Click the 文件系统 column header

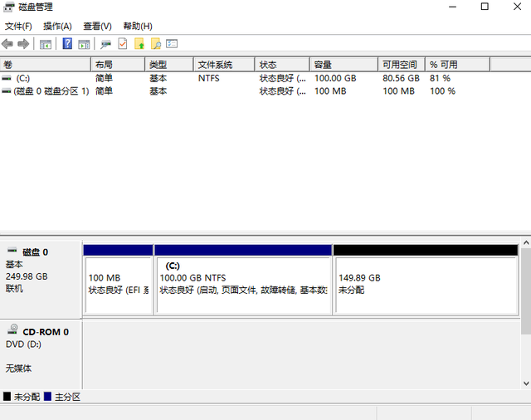point(215,65)
